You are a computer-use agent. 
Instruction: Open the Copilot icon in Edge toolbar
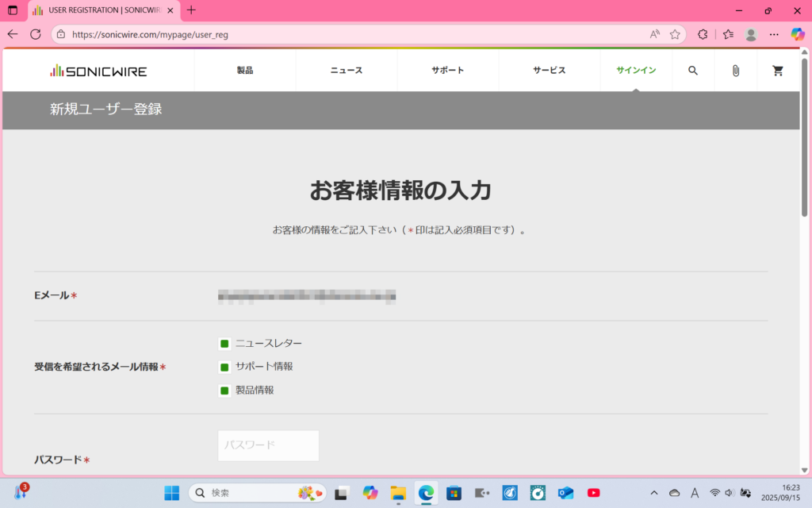tap(798, 34)
